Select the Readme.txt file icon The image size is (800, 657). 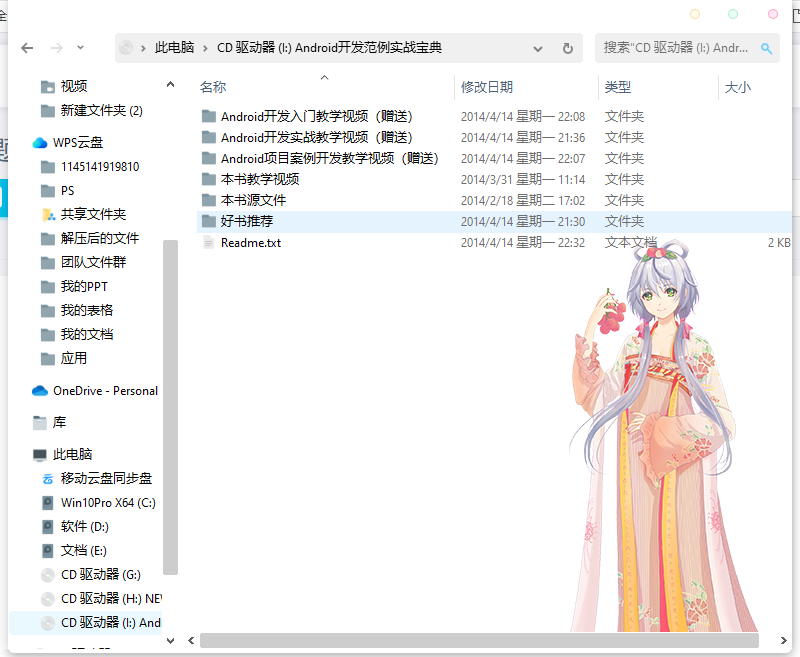coord(208,242)
